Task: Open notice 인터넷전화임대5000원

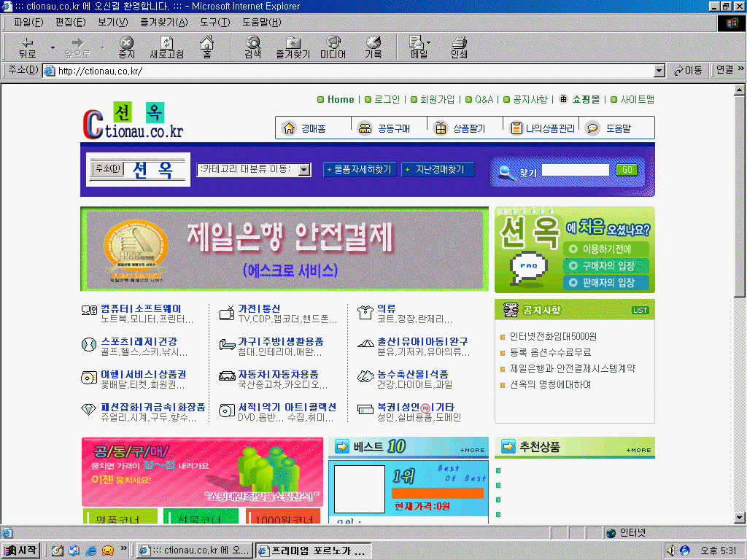Action: (x=553, y=337)
